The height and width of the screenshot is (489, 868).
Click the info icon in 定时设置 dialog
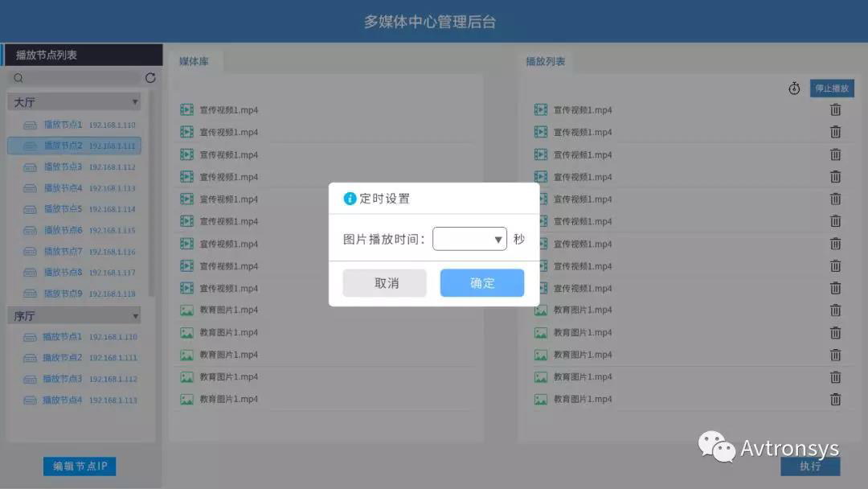(350, 199)
